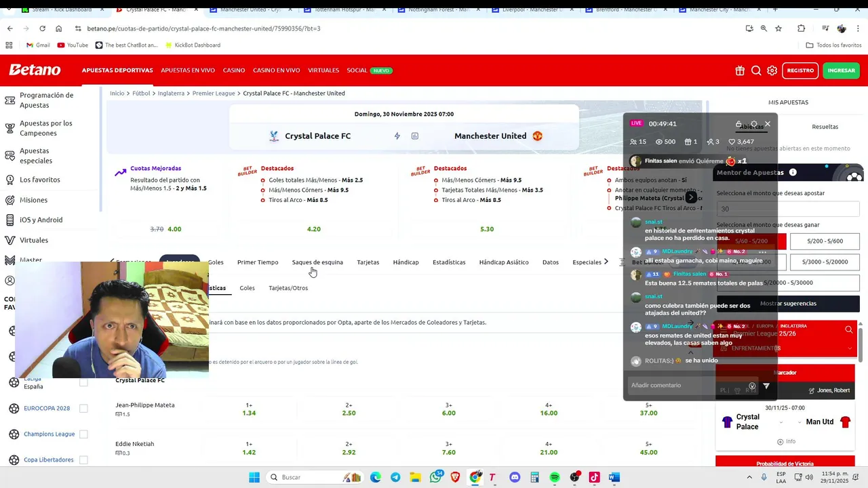Open the Betano search magnifier
This screenshot has width=868, height=488.
pos(756,70)
